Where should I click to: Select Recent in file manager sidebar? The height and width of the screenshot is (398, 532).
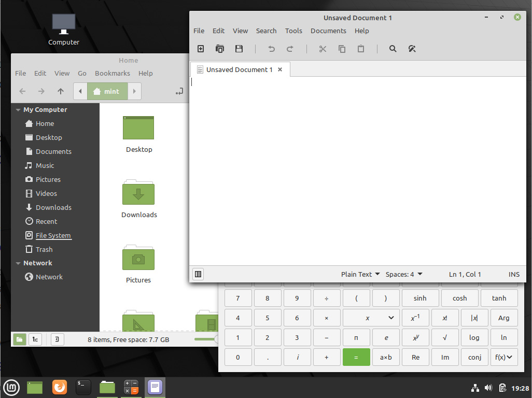click(x=47, y=221)
